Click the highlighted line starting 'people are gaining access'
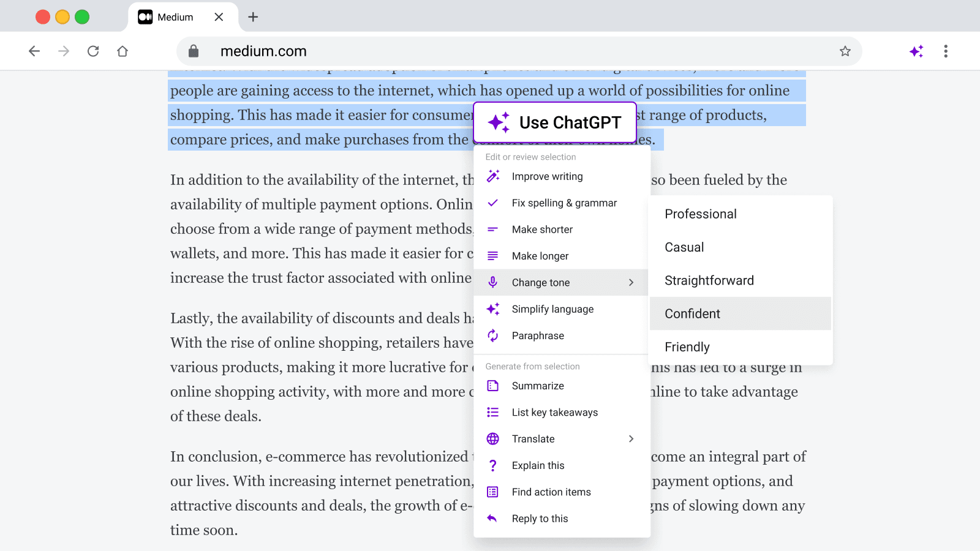Image resolution: width=980 pixels, height=551 pixels. click(480, 91)
